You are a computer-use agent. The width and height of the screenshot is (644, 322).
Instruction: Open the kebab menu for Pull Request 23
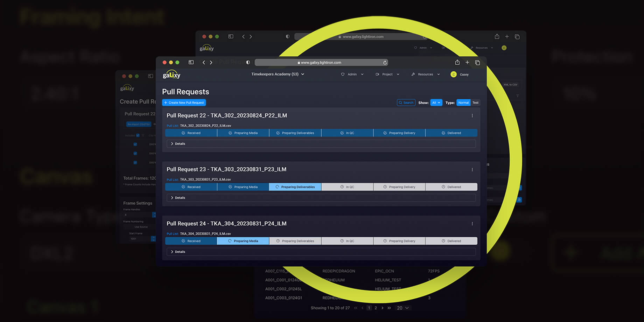click(472, 170)
